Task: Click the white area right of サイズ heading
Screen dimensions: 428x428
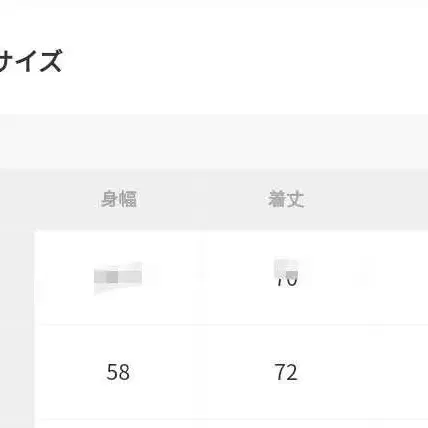Action: click(245, 60)
